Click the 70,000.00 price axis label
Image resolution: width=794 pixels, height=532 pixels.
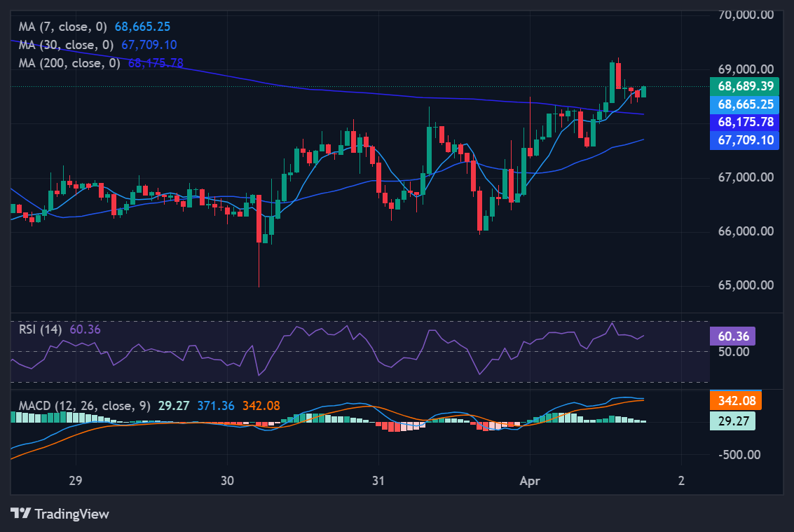point(746,15)
